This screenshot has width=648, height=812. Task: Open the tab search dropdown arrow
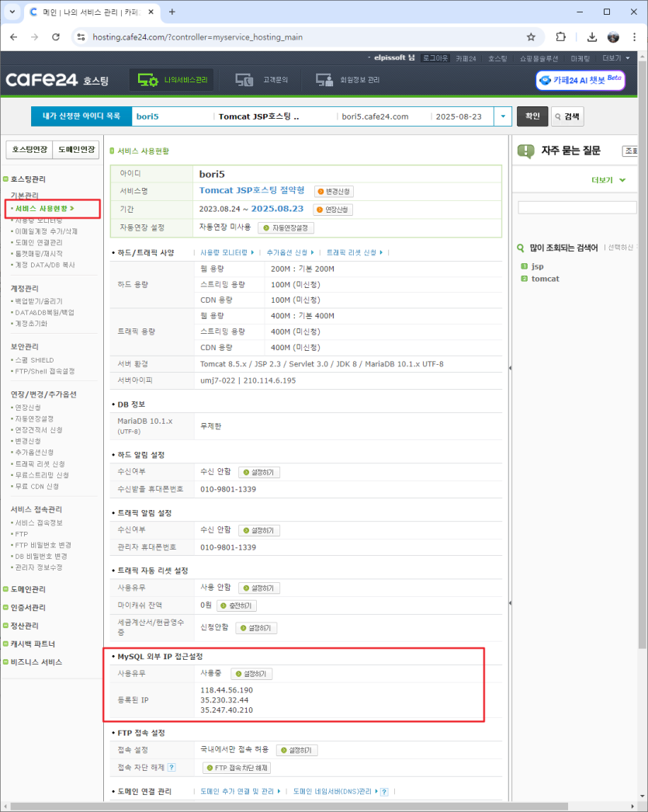tap(12, 12)
